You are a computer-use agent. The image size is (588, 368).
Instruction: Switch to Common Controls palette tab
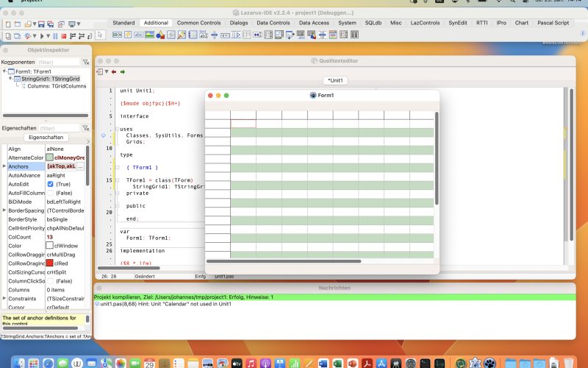tap(199, 23)
